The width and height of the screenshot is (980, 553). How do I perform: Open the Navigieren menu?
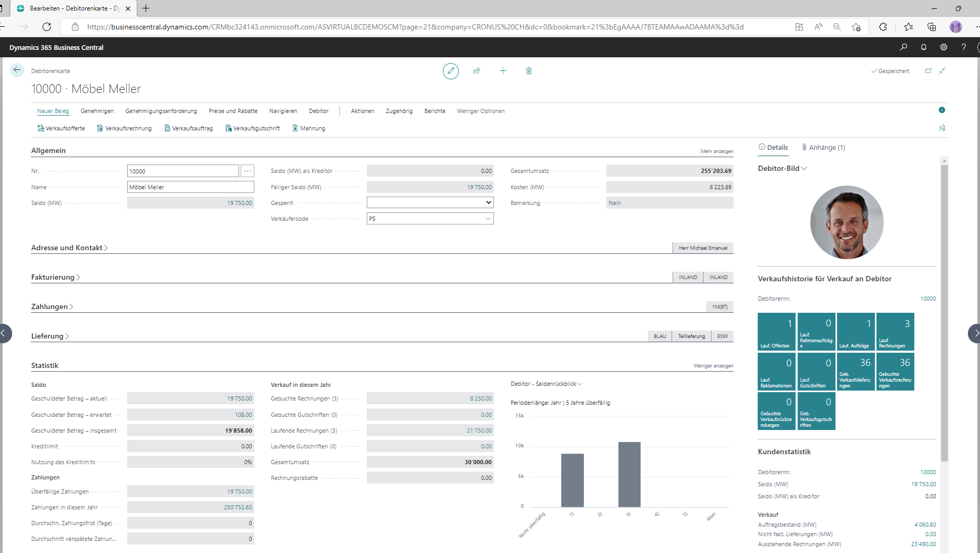click(283, 111)
